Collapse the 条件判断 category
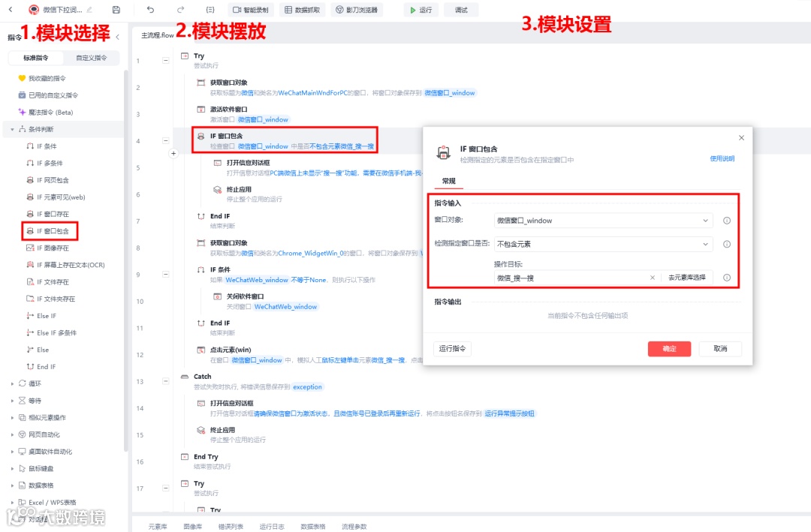The image size is (811, 532). pos(13,129)
